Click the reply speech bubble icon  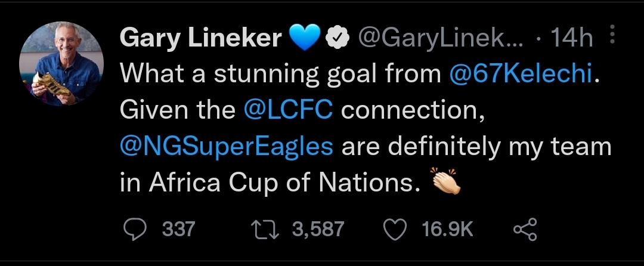(136, 229)
